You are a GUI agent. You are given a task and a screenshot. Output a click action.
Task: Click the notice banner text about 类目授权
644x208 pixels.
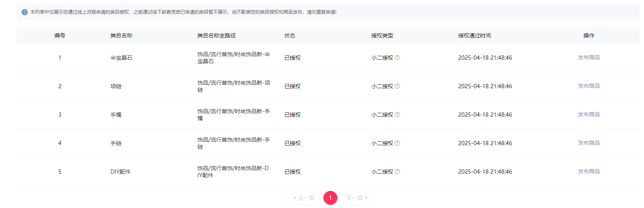[x=183, y=12]
